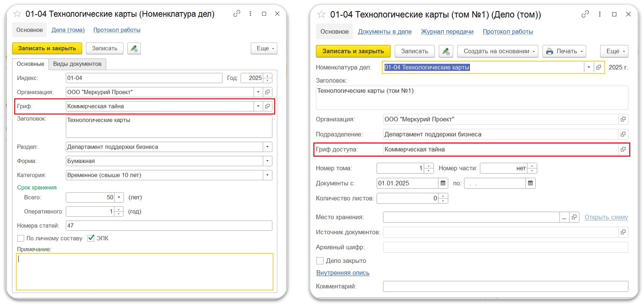The image size is (644, 306).
Task: Click the pencil-clock icon in the left window
Action: pyautogui.click(x=134, y=48)
